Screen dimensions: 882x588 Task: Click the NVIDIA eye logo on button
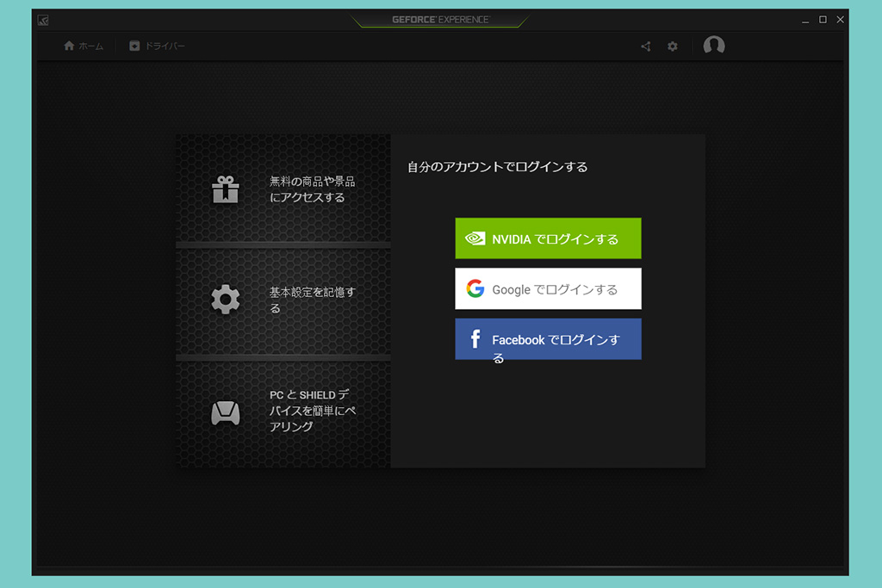click(x=475, y=238)
